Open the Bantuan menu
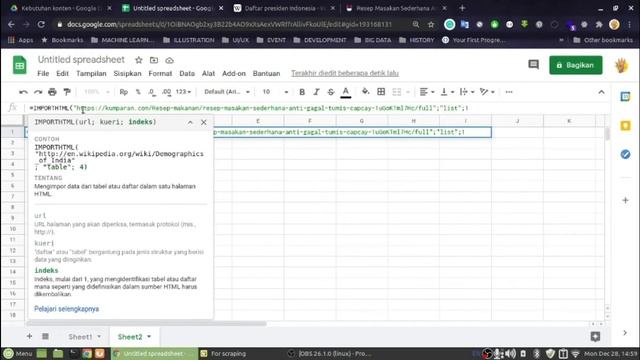The height and width of the screenshot is (360, 640). [x=266, y=73]
